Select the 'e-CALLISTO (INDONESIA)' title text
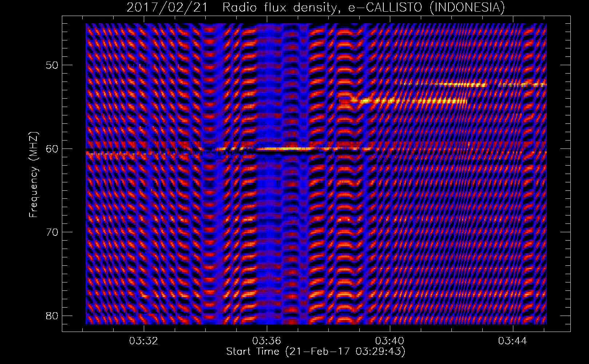 tap(426, 7)
